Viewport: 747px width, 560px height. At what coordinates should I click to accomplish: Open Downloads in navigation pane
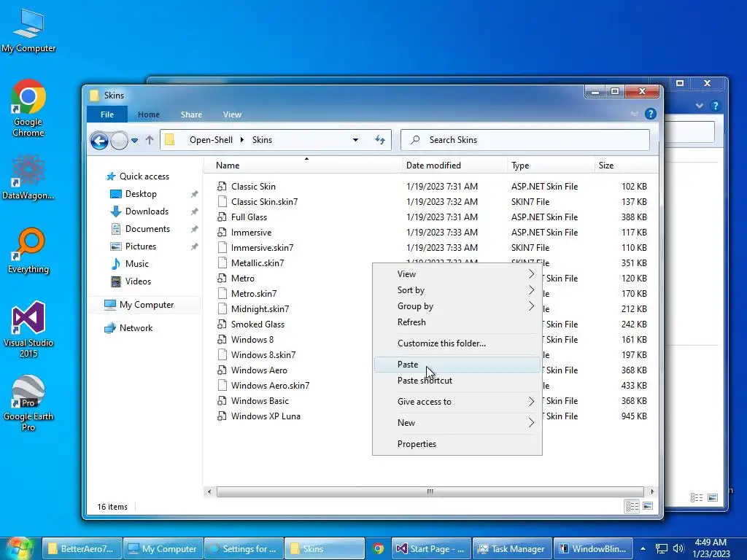[x=147, y=211]
